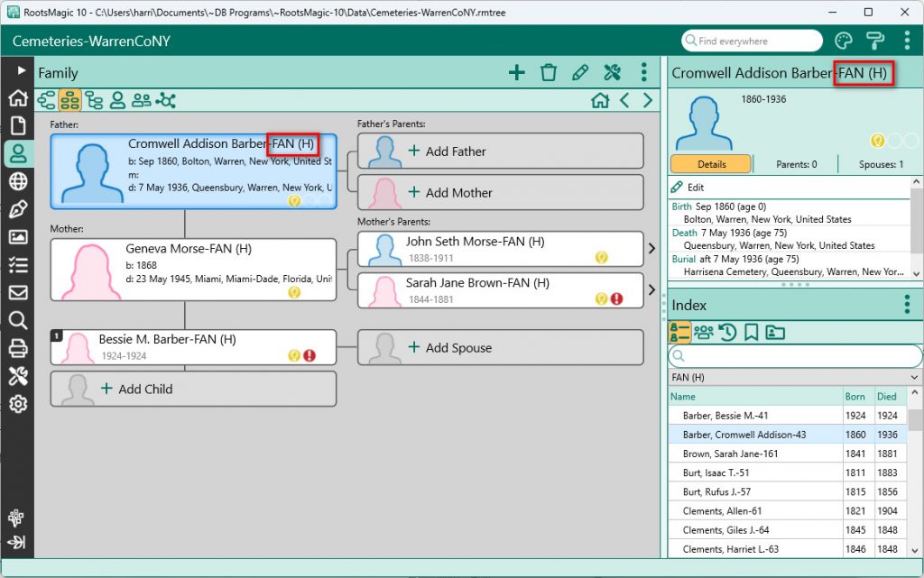Switch to Pedigree view icon
Image resolution: width=924 pixels, height=578 pixels.
[x=46, y=101]
